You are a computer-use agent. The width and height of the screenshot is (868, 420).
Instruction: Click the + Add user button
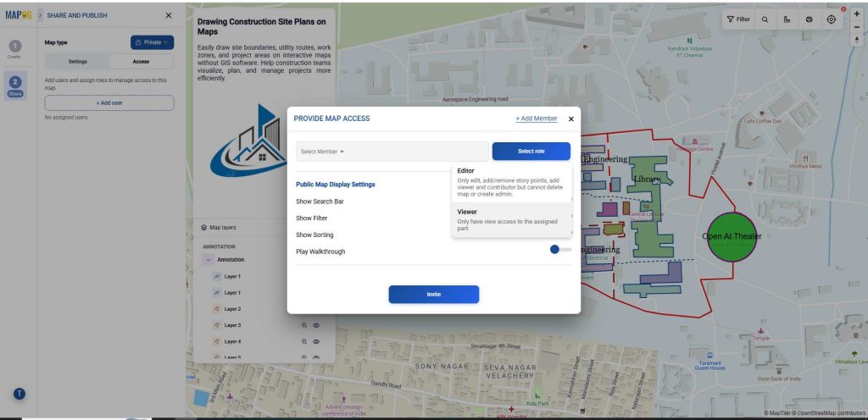pyautogui.click(x=109, y=102)
